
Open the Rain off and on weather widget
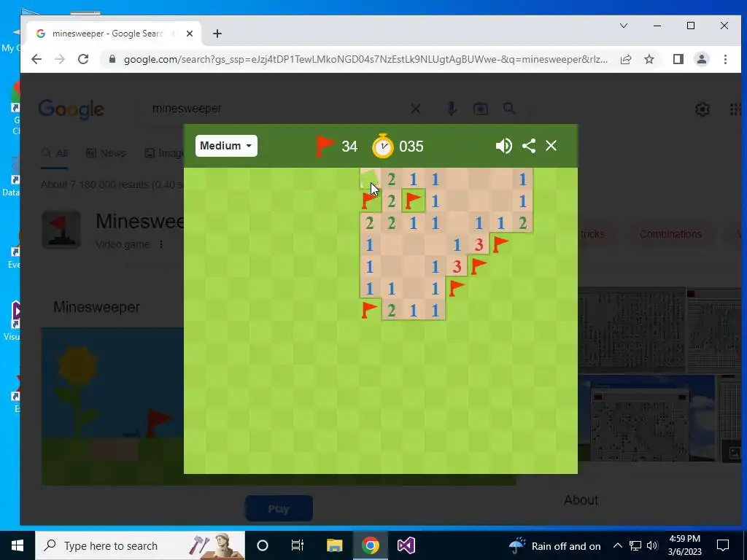555,545
